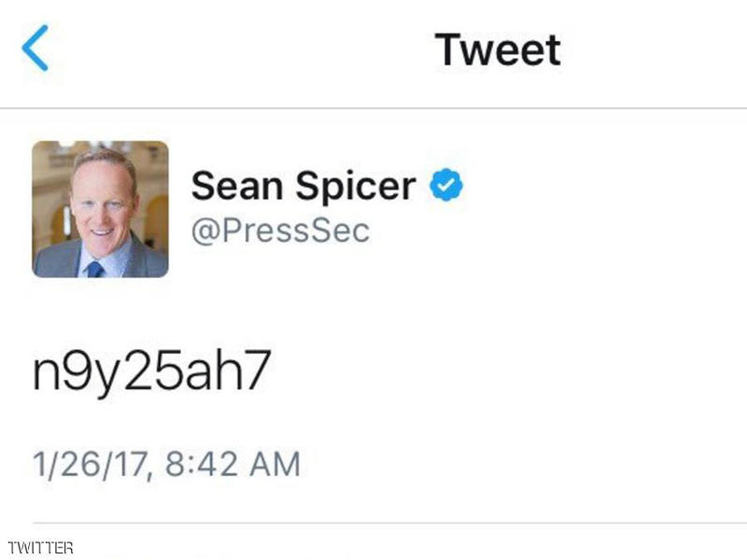Screen dimensions: 747x560
Task: Tap the blue back chevron arrow
Action: click(x=35, y=49)
